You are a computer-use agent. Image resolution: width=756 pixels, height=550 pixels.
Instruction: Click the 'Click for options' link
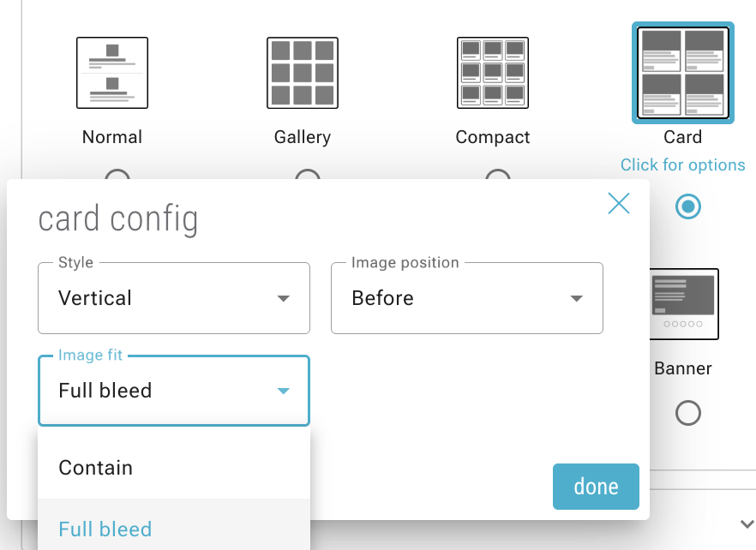[683, 164]
